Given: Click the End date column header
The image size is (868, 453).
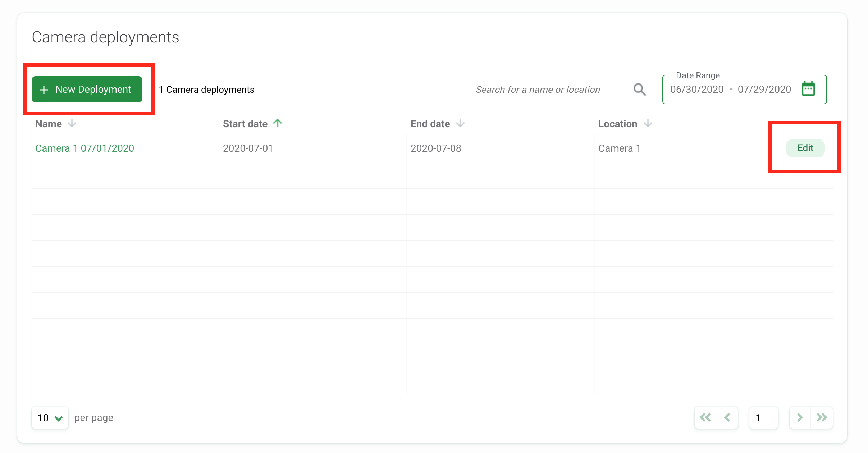Looking at the screenshot, I should [x=430, y=124].
